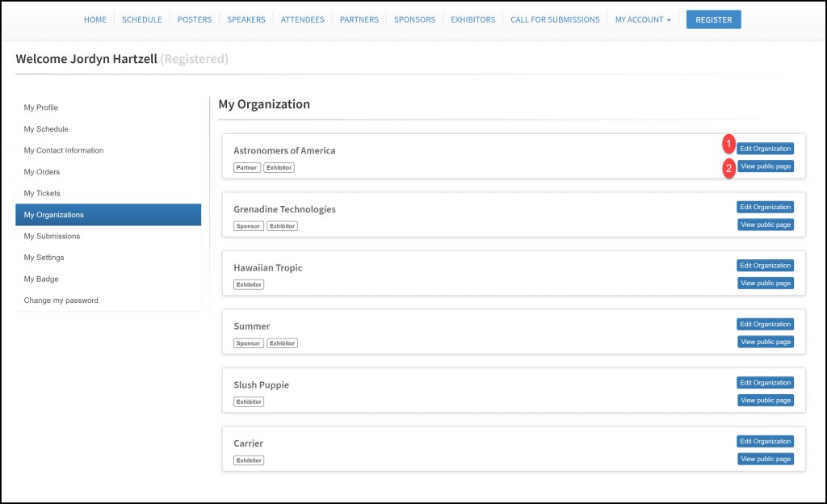Go to the SCHEDULE page
The width and height of the screenshot is (827, 504).
(142, 19)
